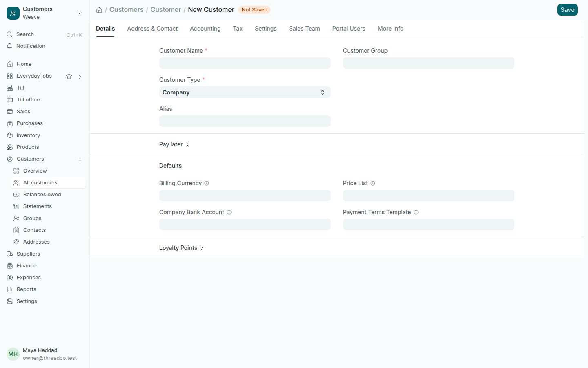588x368 pixels.
Task: Click the Price List input field
Action: (x=429, y=195)
